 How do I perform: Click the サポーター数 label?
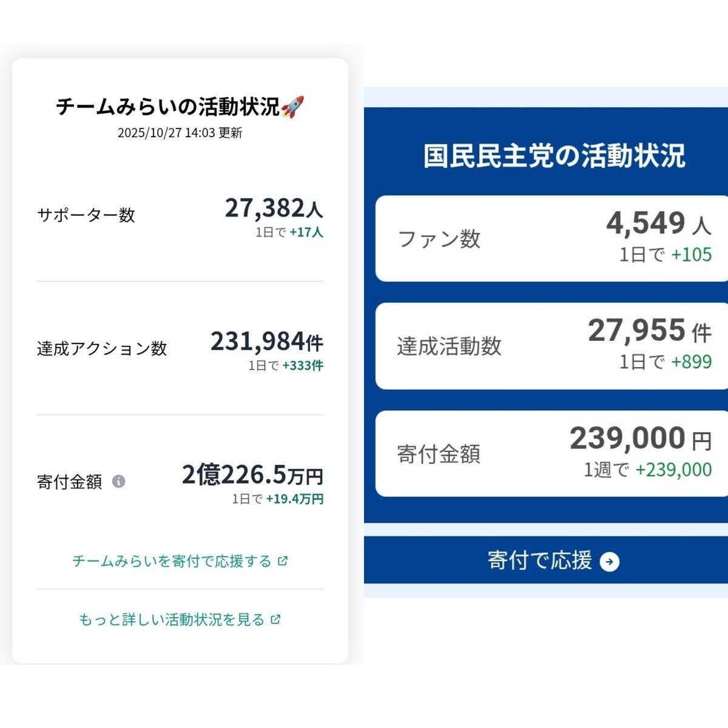pos(86,215)
